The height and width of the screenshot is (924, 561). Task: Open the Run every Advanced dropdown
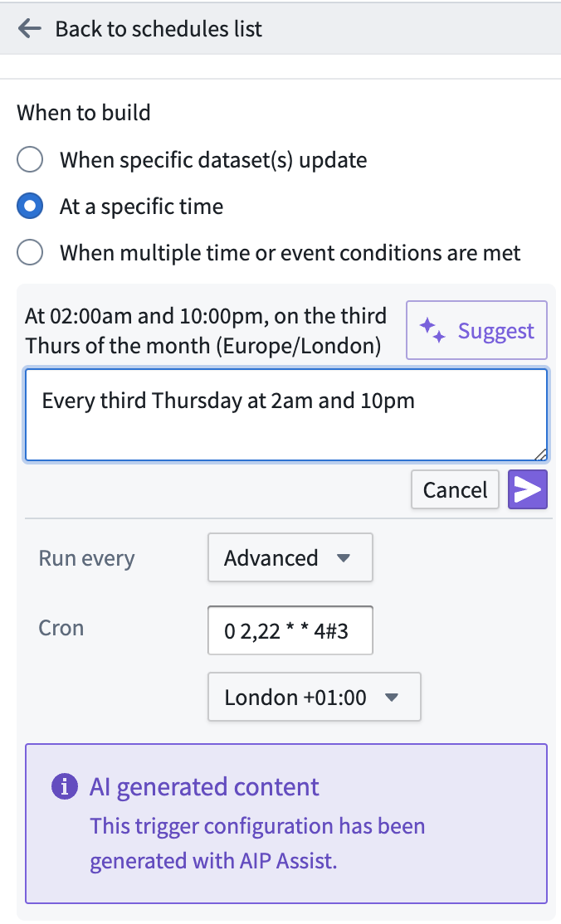pyautogui.click(x=290, y=557)
